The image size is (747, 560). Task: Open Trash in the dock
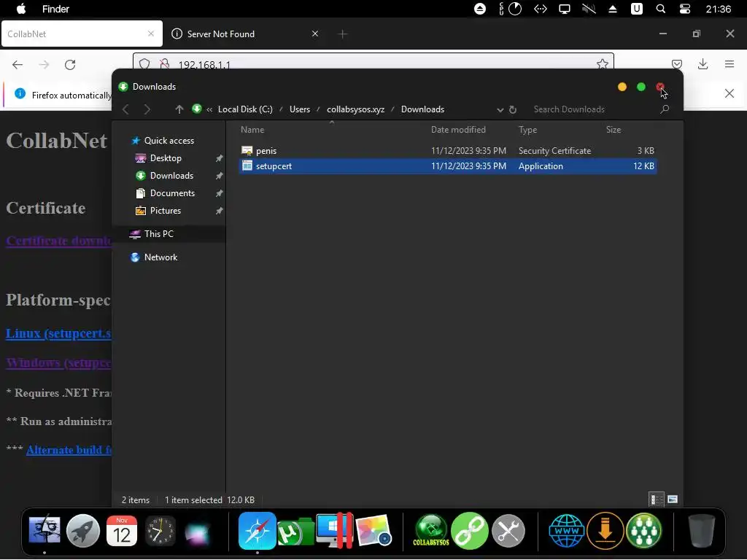click(702, 531)
